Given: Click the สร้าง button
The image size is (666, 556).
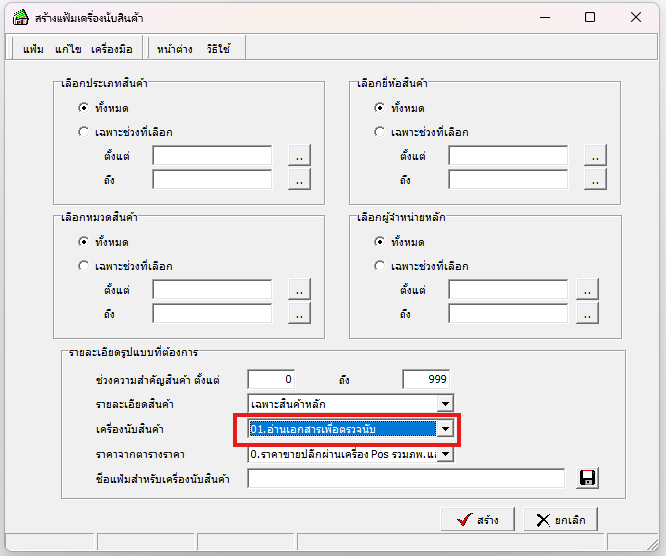Looking at the screenshot, I should (478, 520).
